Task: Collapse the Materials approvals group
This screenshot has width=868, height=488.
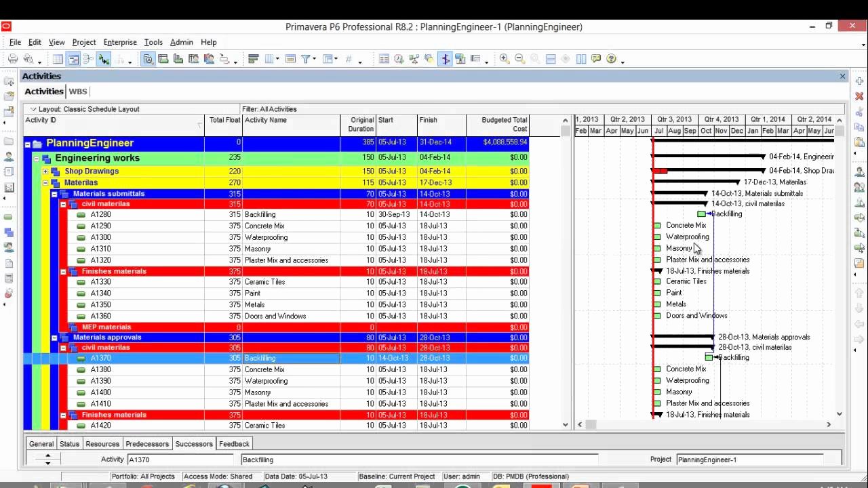Action: pyautogui.click(x=54, y=338)
